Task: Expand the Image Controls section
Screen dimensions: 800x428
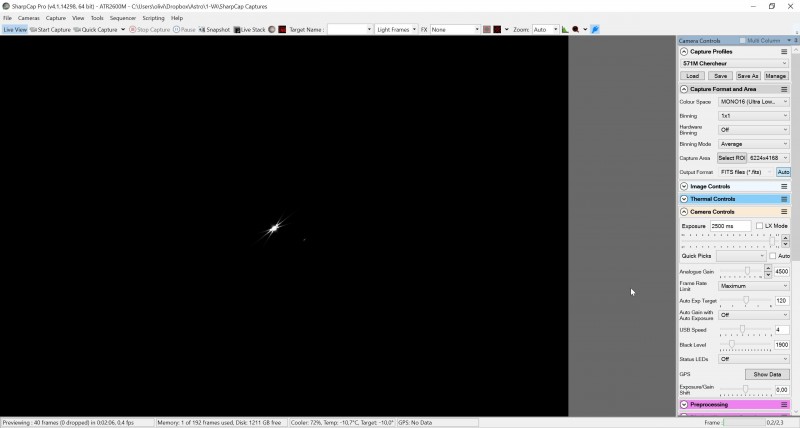Action: point(684,187)
